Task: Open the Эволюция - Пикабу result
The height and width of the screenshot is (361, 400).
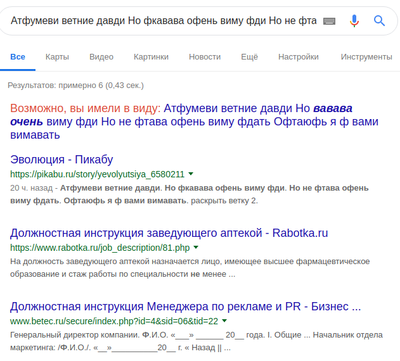Action: [x=61, y=160]
